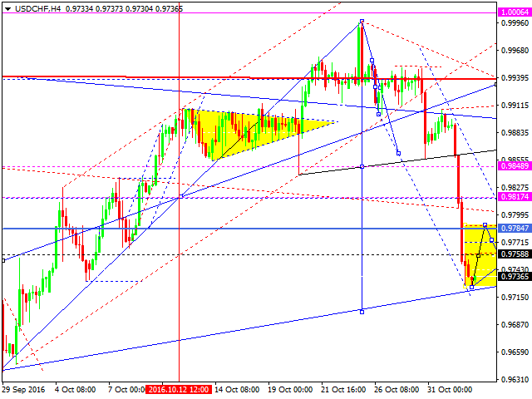The width and height of the screenshot is (532, 399).
Task: Click the magenta 0.98174 price label
Action: point(514,196)
